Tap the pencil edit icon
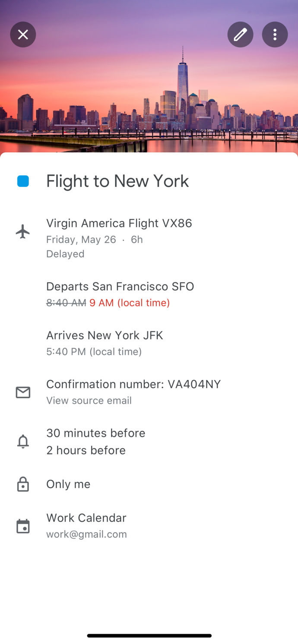Viewport: 298px width, 644px height. [240, 35]
